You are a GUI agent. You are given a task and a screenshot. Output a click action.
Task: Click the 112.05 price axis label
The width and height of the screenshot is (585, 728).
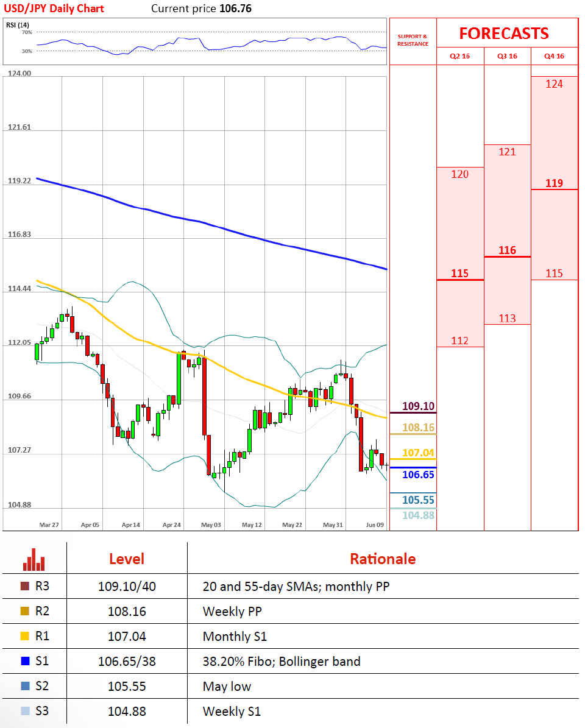click(x=19, y=342)
